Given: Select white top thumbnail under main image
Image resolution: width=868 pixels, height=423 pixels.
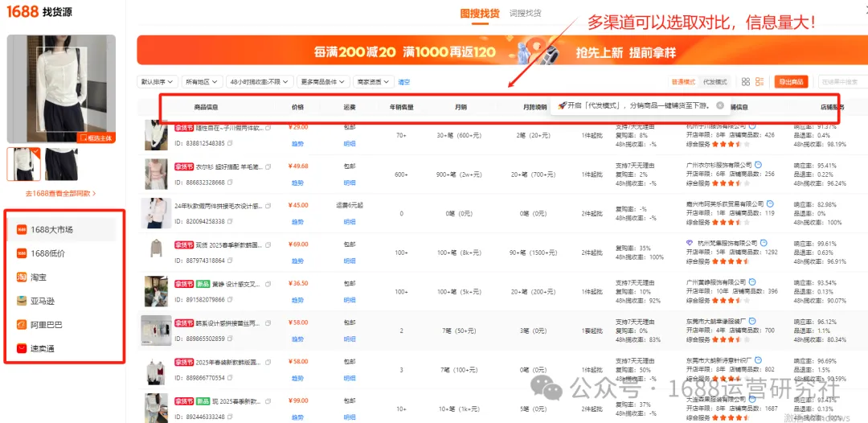Looking at the screenshot, I should coord(24,164).
